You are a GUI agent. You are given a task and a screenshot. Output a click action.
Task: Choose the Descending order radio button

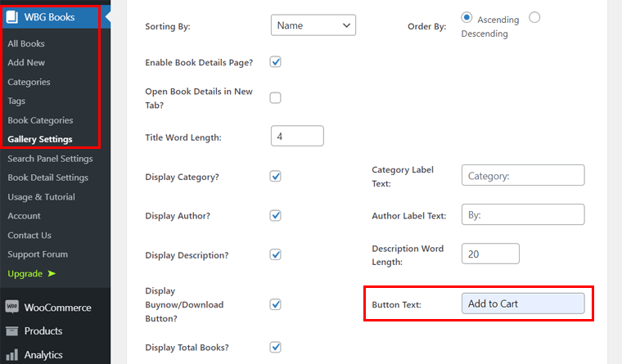(534, 17)
